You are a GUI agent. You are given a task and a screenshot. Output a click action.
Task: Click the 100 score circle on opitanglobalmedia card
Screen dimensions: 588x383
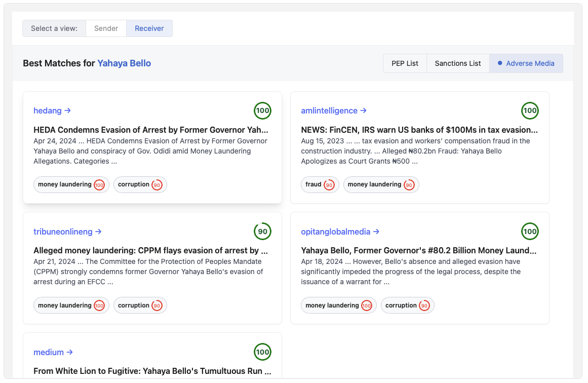530,232
